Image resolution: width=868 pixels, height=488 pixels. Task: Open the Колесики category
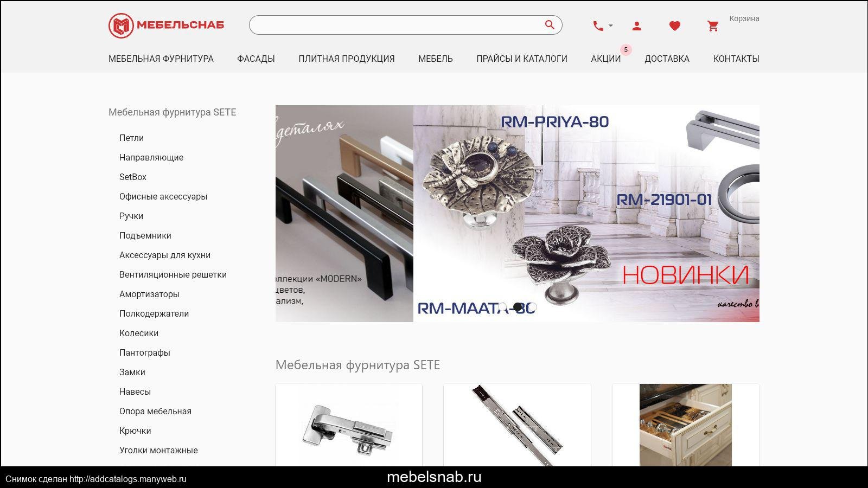click(139, 333)
